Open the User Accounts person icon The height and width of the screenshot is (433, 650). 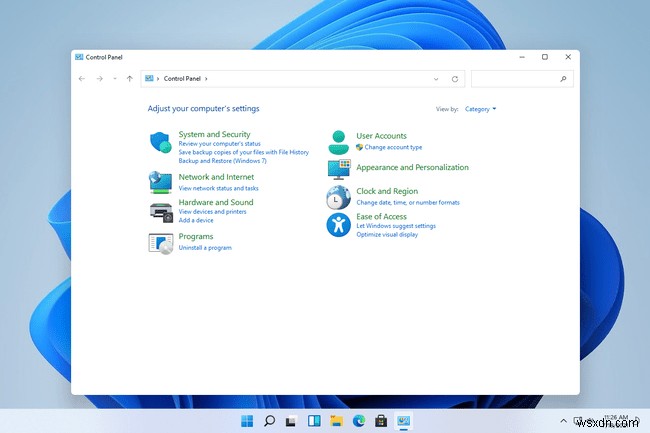(339, 142)
